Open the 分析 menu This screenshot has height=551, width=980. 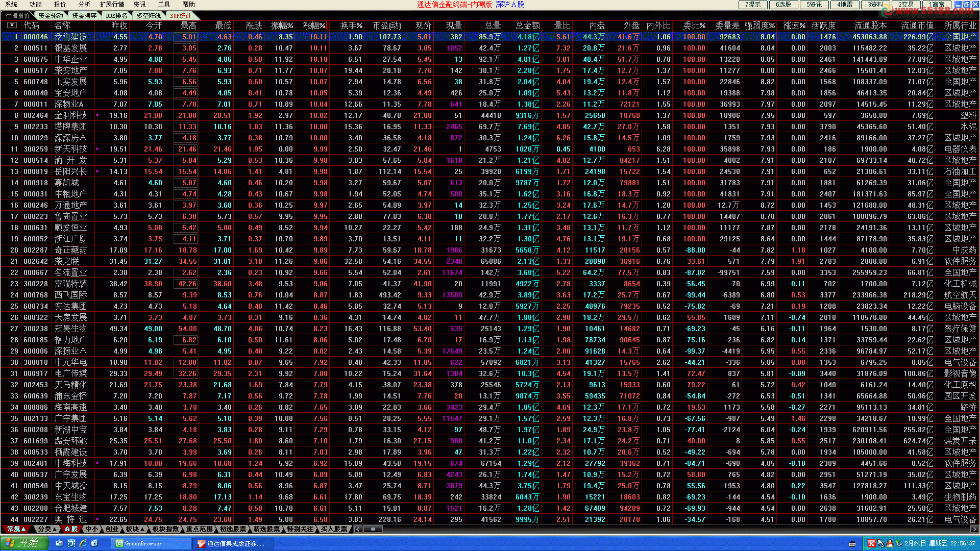pyautogui.click(x=84, y=5)
